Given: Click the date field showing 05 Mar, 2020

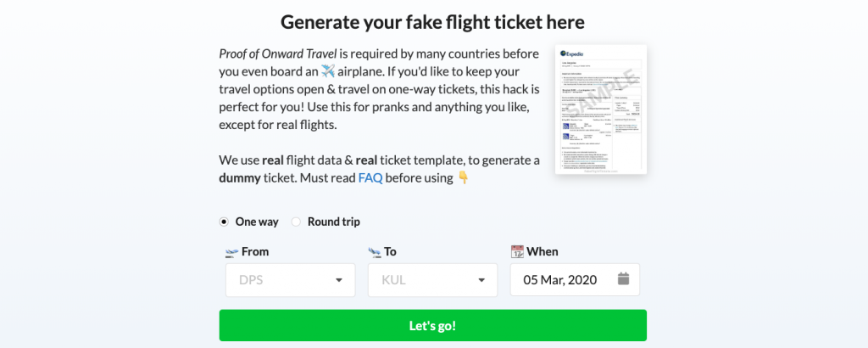Looking at the screenshot, I should 575,280.
